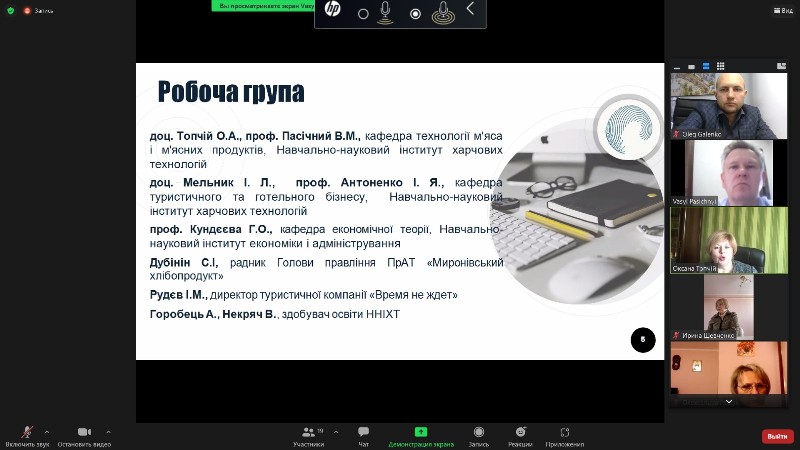This screenshot has width=800, height=450.
Task: Click muted mic icon beside Ирина Шевченко
Action: (677, 335)
